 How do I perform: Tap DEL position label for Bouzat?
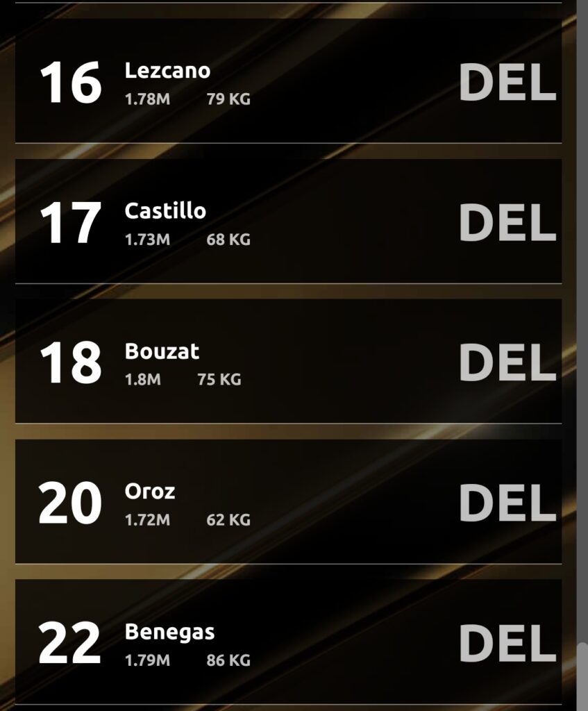[507, 362]
